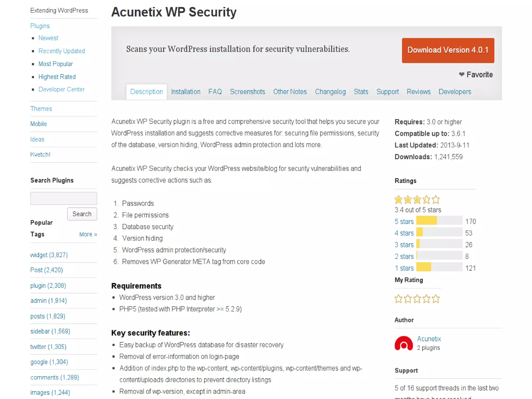Image resolution: width=532 pixels, height=399 pixels.
Task: Pick the second star under My Rating
Action: point(408,299)
